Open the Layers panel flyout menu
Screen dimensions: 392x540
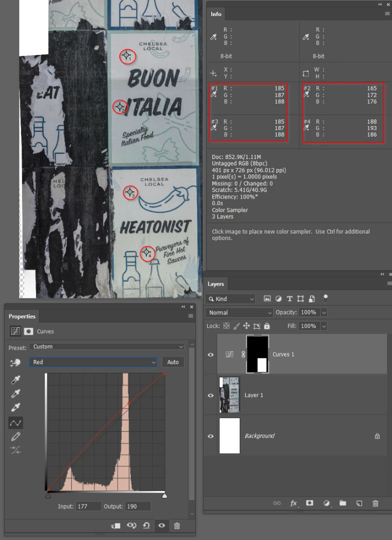pos(389,283)
